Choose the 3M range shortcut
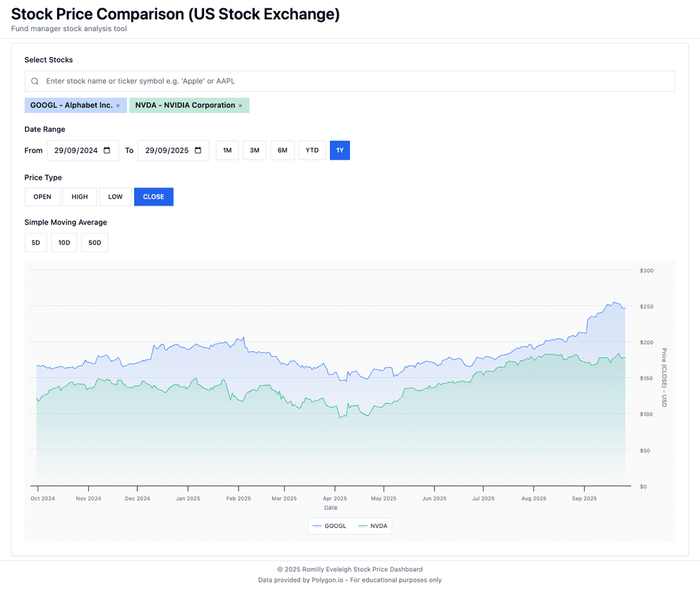Image resolution: width=700 pixels, height=598 pixels. [x=254, y=150]
